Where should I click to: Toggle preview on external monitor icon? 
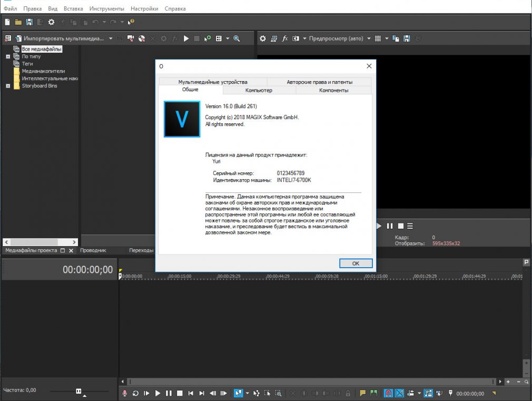tap(274, 38)
